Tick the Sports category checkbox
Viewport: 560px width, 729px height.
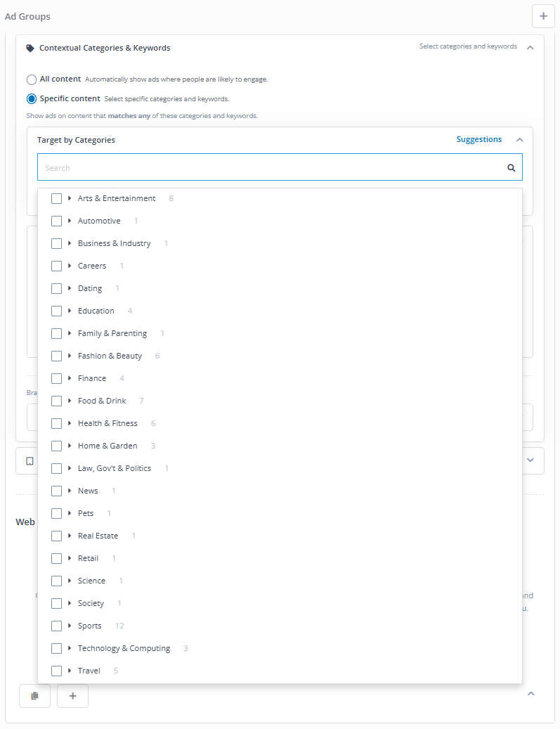(x=56, y=626)
